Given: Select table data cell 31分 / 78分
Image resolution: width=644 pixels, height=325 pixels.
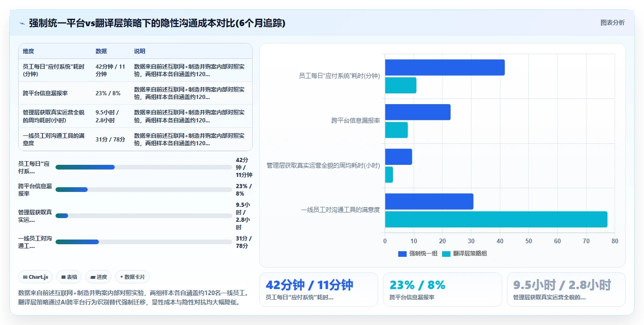Looking at the screenshot, I should (111, 139).
